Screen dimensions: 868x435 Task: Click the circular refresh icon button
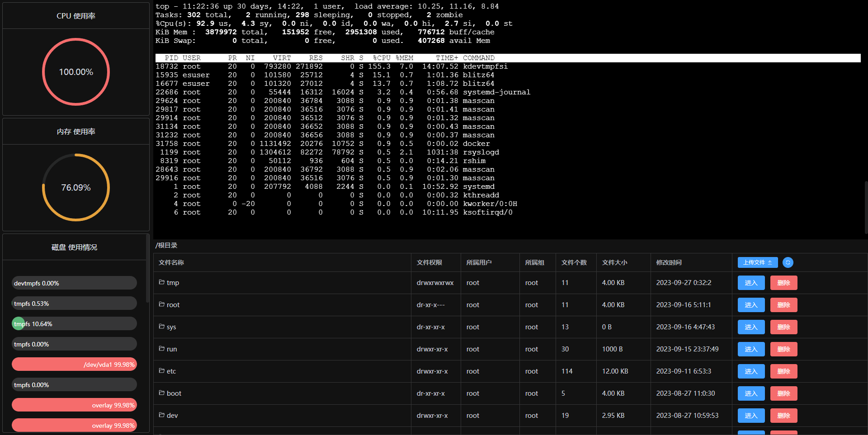click(788, 262)
